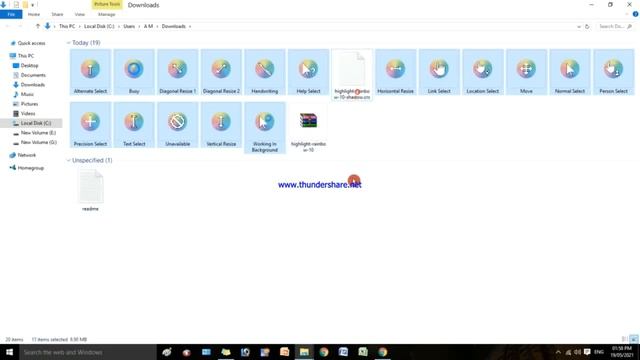Open the taskbar volume control

point(577,352)
